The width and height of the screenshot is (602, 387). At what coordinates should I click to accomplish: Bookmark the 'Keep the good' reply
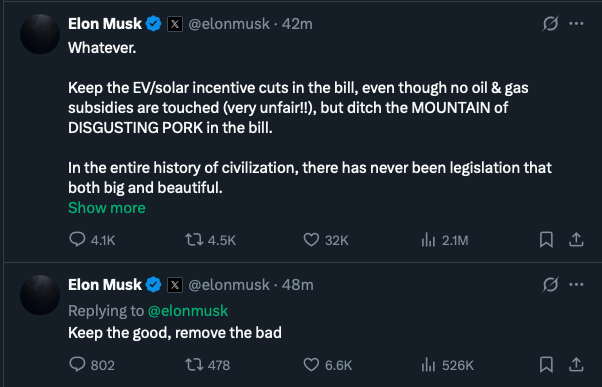click(x=546, y=364)
